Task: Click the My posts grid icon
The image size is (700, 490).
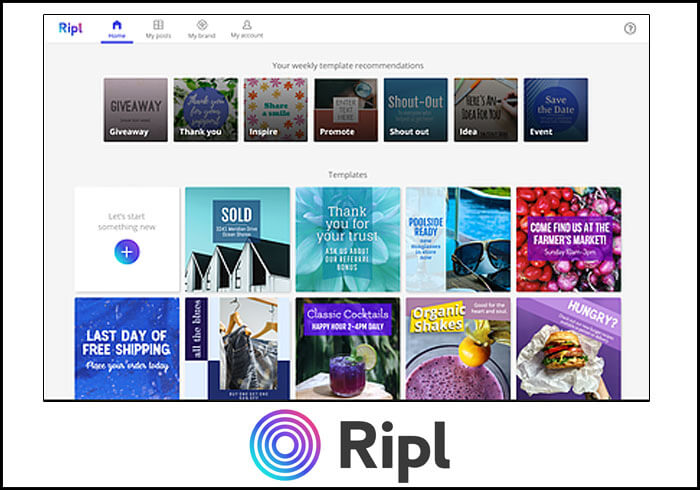Action: (x=158, y=25)
